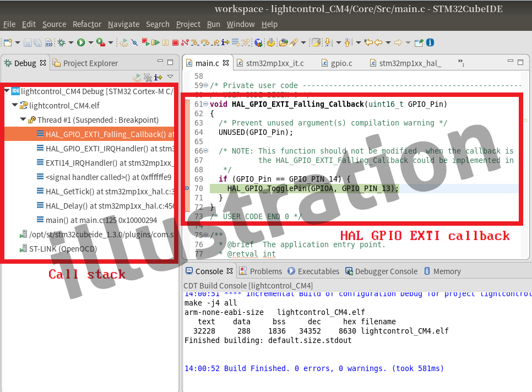The width and height of the screenshot is (532, 392).
Task: Open the Problems tab
Action: [261, 271]
